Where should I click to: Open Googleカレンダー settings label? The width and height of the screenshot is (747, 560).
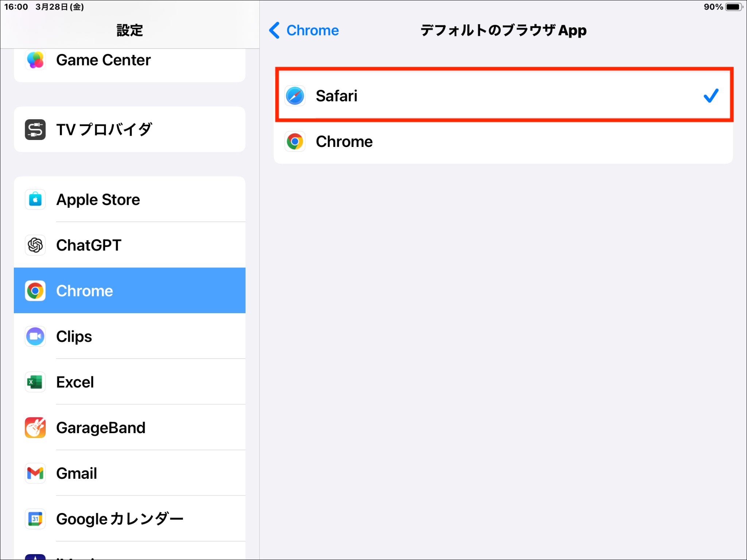click(120, 519)
